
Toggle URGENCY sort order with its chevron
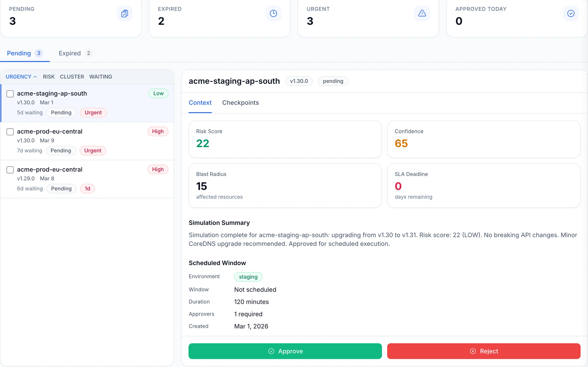[35, 76]
